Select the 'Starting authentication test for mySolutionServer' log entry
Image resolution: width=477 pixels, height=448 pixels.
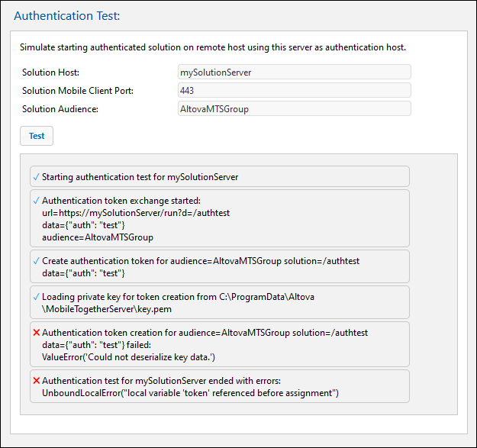(x=140, y=177)
